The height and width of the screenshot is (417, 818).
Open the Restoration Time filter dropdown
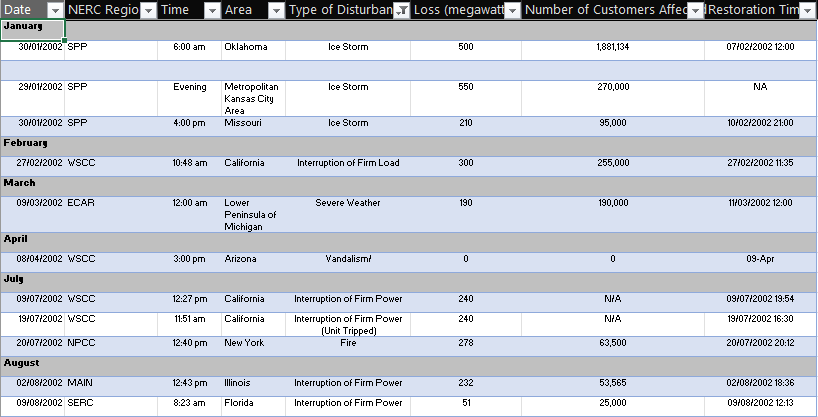(x=807, y=10)
